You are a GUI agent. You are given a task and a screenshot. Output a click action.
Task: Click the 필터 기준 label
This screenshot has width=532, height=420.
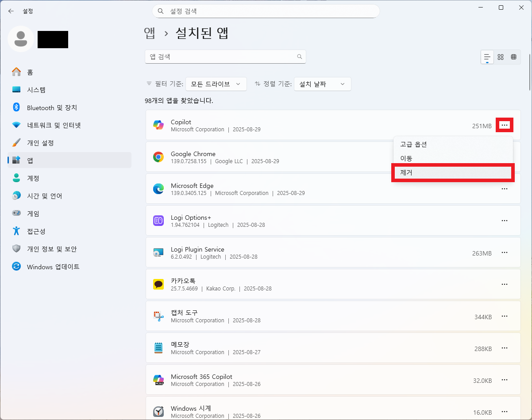[169, 84]
